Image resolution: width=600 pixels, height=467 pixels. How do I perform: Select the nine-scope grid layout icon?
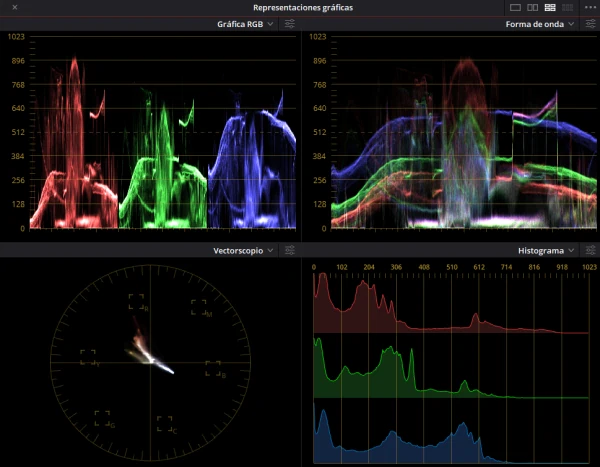point(567,7)
